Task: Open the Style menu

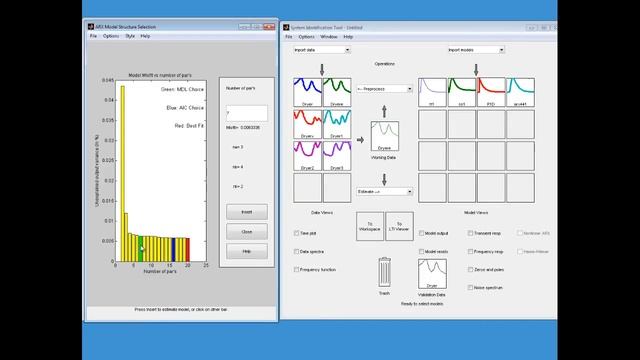Action: pyautogui.click(x=130, y=36)
